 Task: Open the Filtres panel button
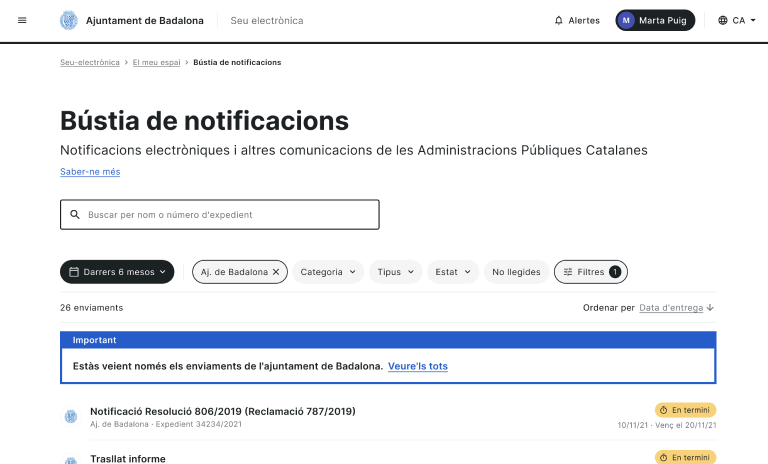591,272
